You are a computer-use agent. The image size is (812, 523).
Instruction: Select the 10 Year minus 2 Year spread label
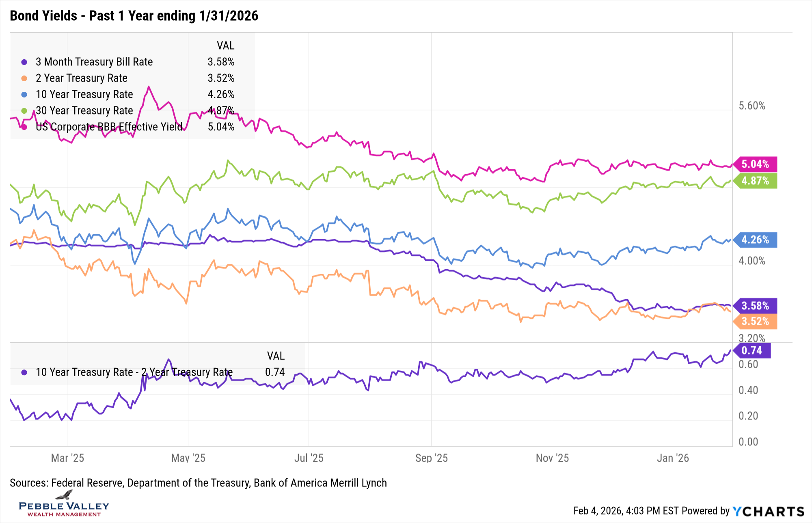pyautogui.click(x=134, y=372)
